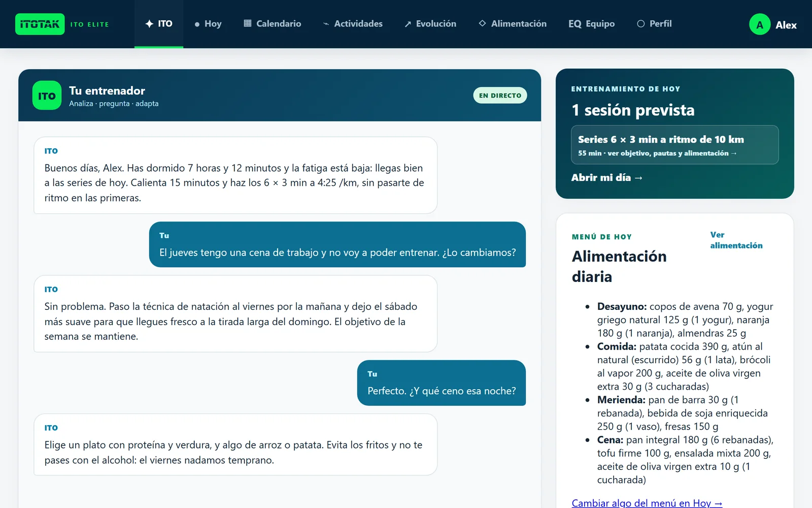Image resolution: width=812 pixels, height=508 pixels.
Task: Click the diamond icon beside Alimentación
Action: [482, 23]
